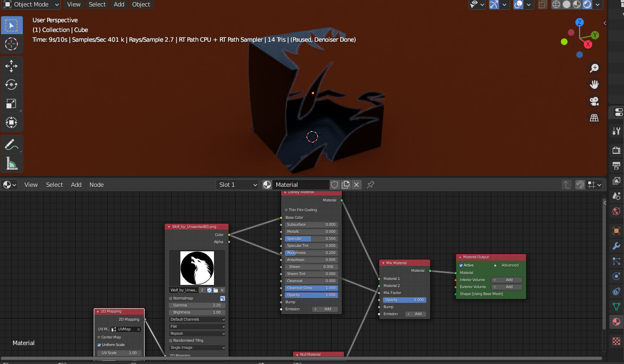Open the Flat projection dropdown
The width and height of the screenshot is (624, 364).
[x=197, y=327]
